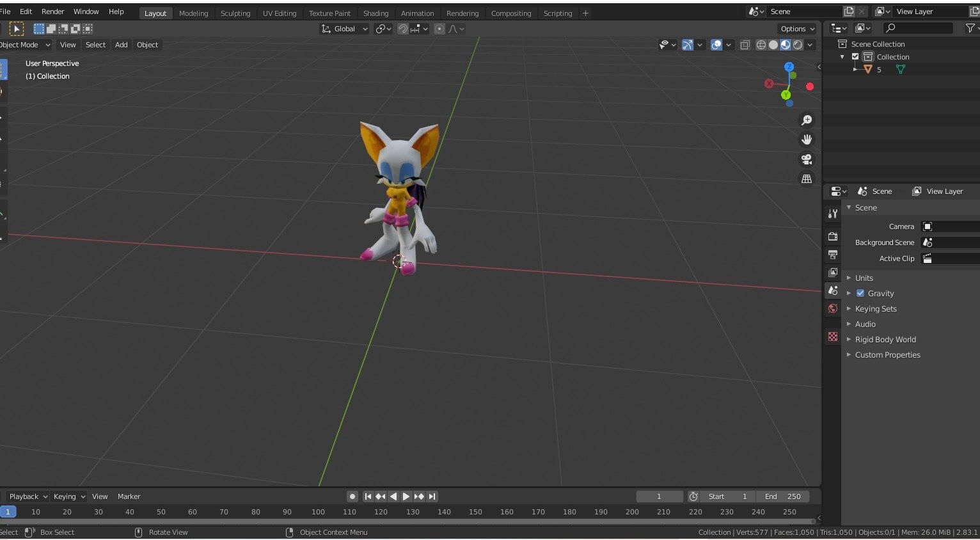
Task: Open Active Tool and Workspace settings tab
Action: coord(832,214)
